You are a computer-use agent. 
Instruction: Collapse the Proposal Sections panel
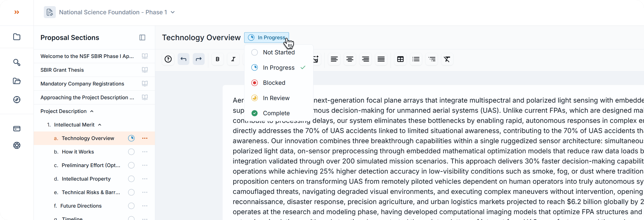coord(142,38)
